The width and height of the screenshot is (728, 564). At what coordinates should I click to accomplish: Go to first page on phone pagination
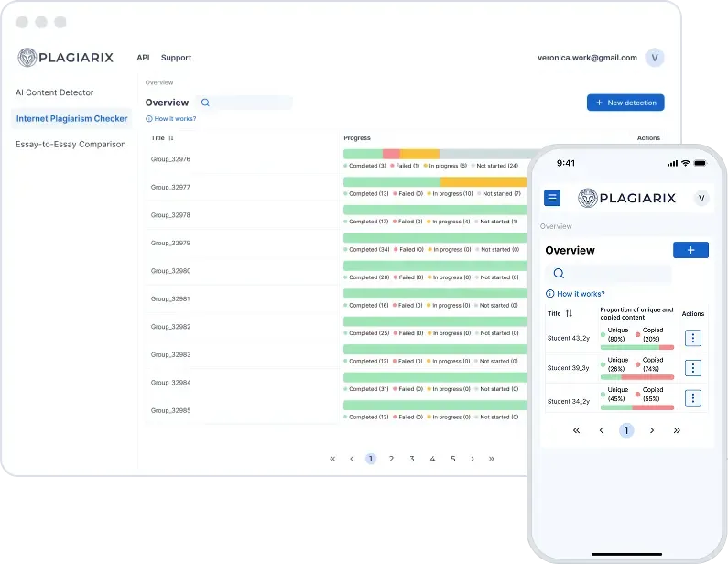click(576, 430)
